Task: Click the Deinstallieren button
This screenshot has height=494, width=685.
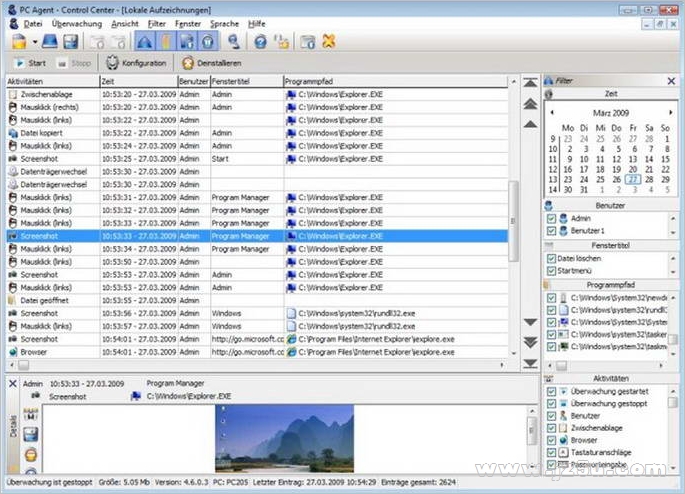Action: coord(216,63)
